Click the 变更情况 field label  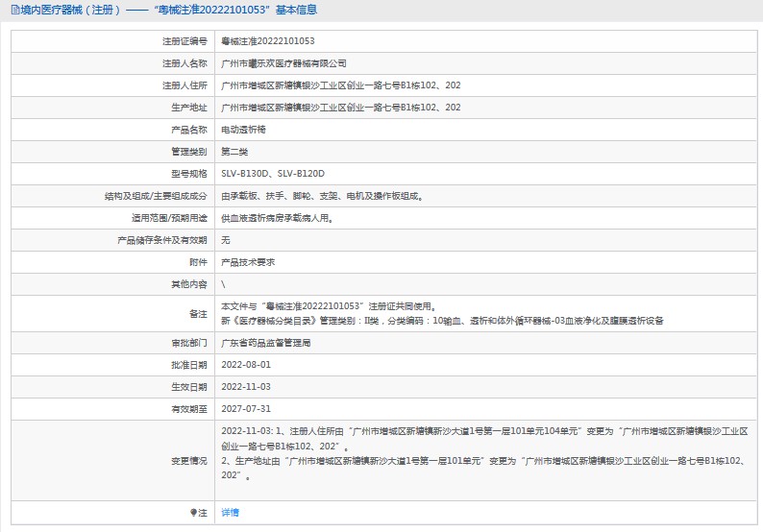pos(189,461)
